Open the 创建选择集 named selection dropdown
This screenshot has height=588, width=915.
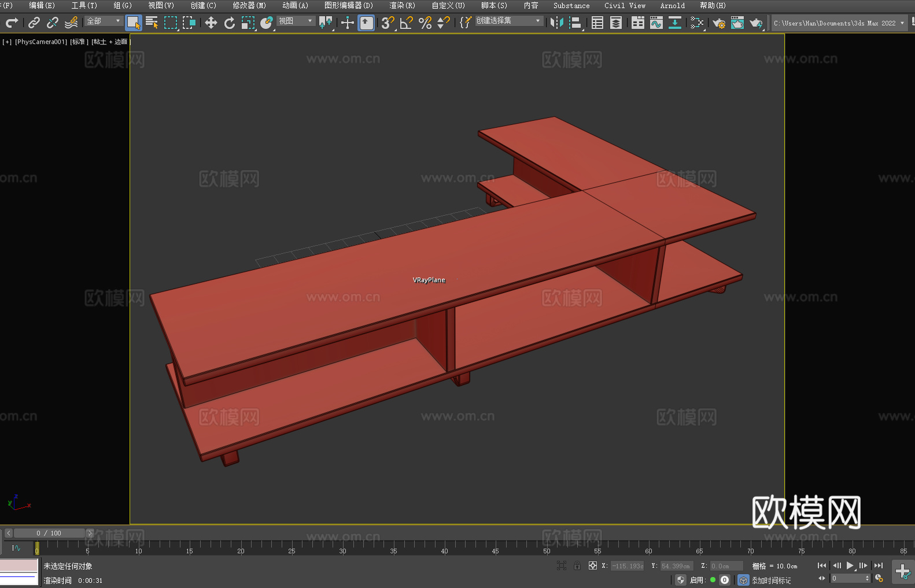pyautogui.click(x=509, y=21)
